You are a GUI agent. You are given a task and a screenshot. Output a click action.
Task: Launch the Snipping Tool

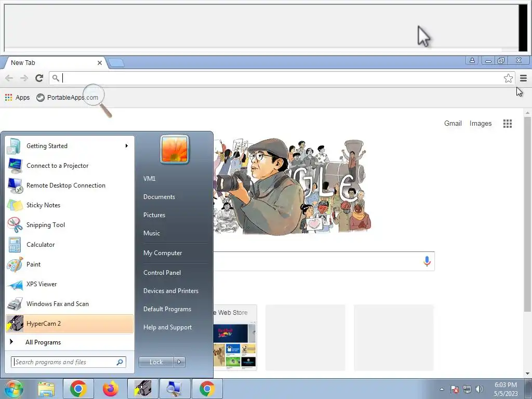70,225
